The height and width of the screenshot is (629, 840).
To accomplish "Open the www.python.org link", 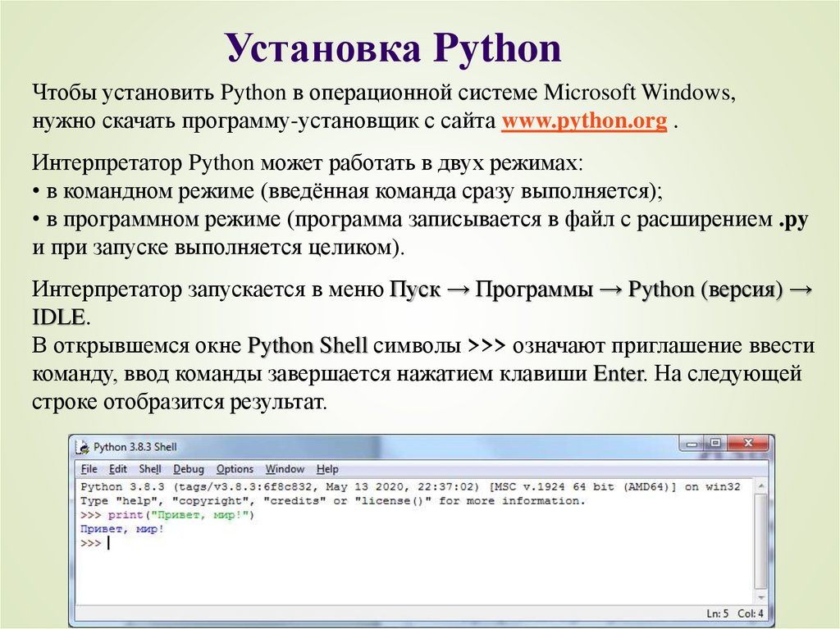I will pos(584,121).
